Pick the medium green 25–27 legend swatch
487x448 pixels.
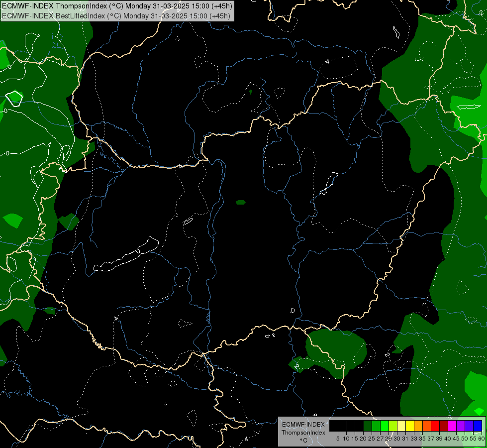[376, 426]
